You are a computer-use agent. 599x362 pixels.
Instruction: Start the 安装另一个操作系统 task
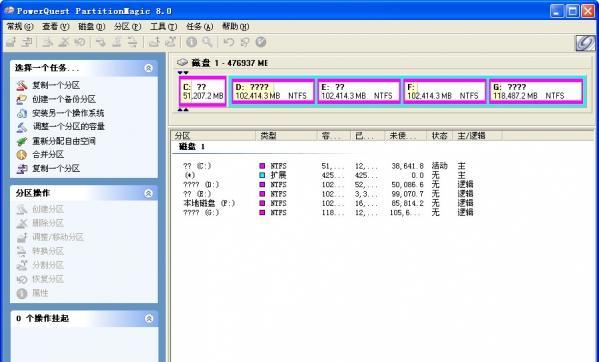(68, 113)
